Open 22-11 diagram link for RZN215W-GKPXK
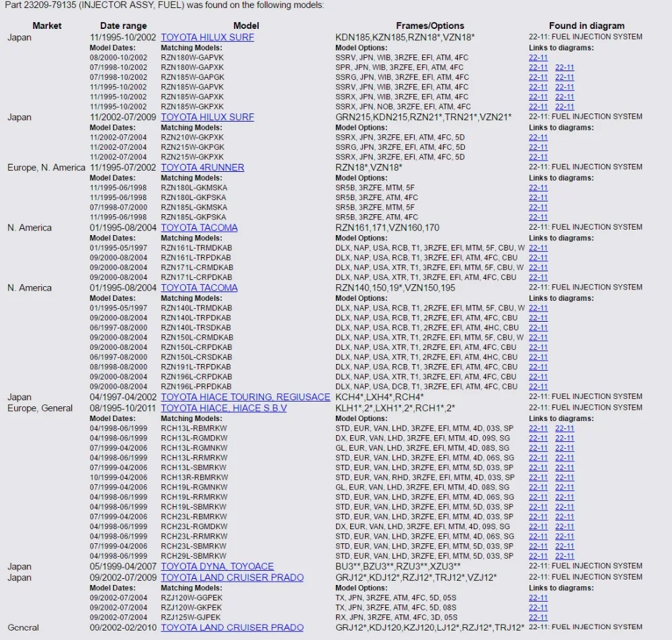 [538, 157]
